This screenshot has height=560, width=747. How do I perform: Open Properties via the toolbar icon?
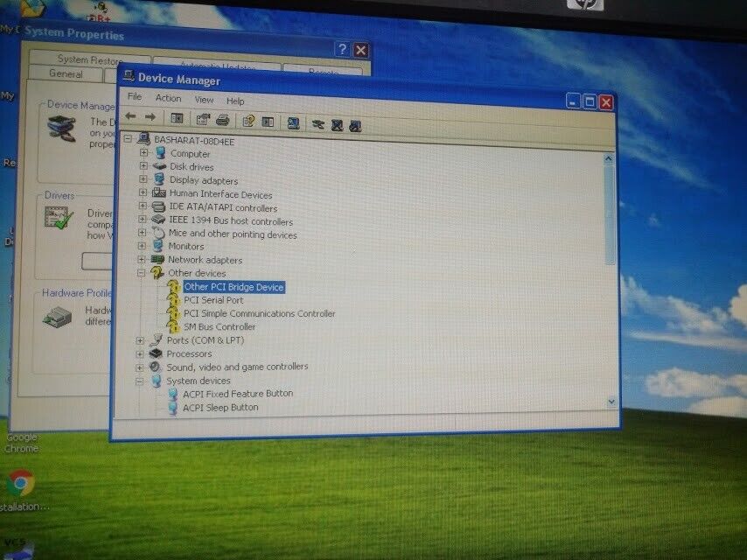pyautogui.click(x=203, y=119)
